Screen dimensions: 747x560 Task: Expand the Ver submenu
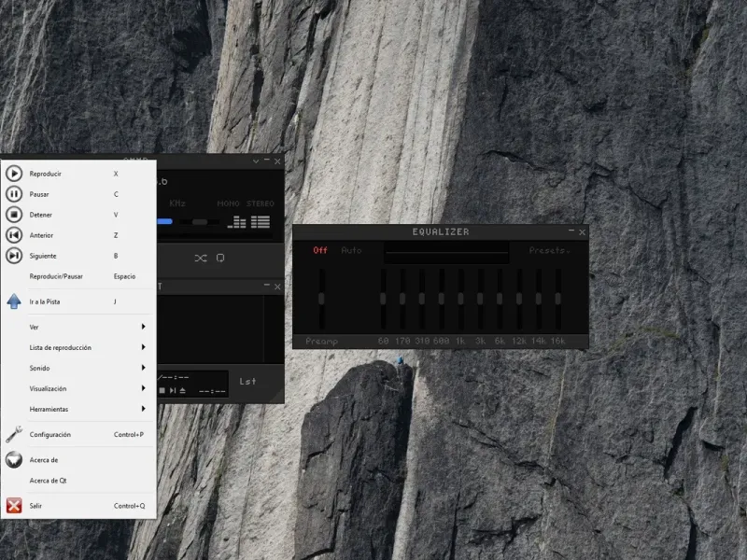[78, 328]
